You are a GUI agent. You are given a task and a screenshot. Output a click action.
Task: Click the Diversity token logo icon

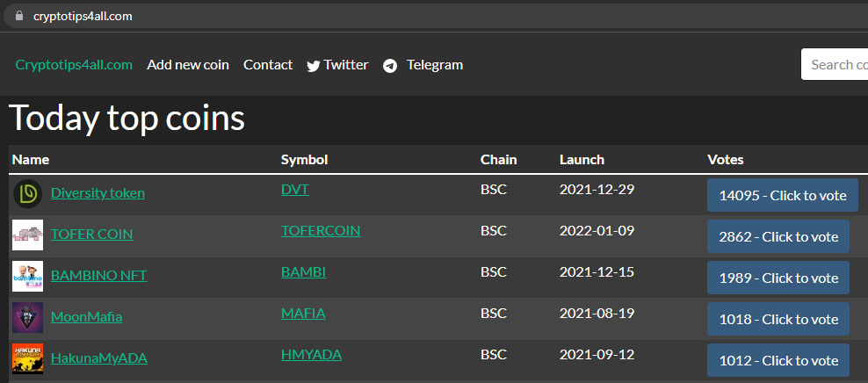point(28,194)
